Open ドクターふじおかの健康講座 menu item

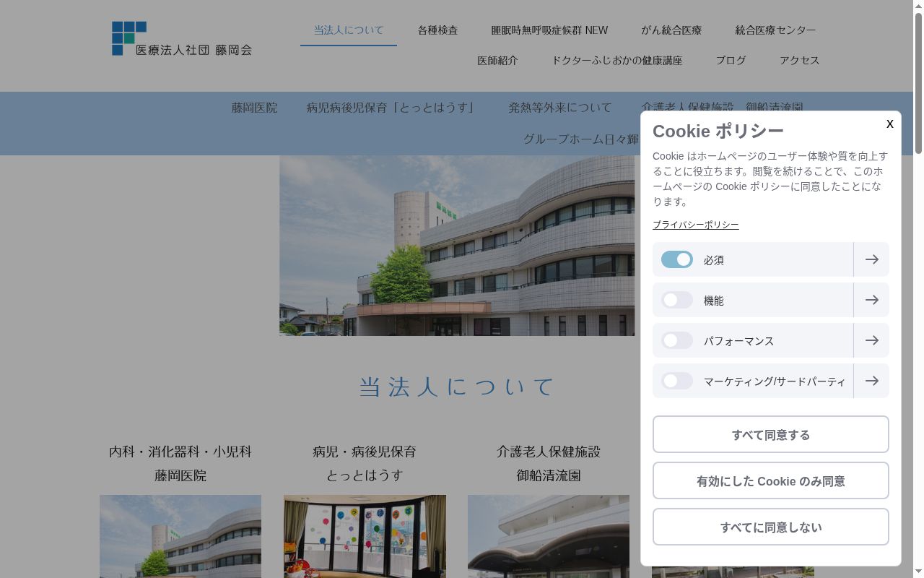(x=616, y=61)
